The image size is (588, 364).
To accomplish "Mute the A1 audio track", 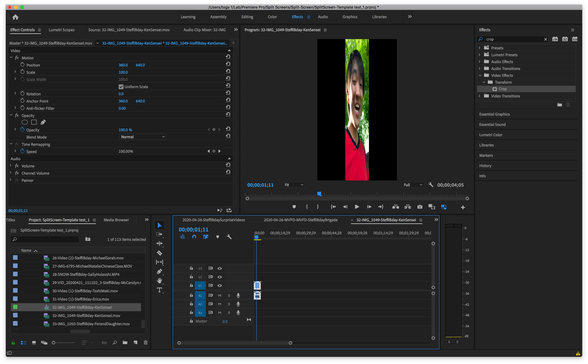I will click(220, 295).
